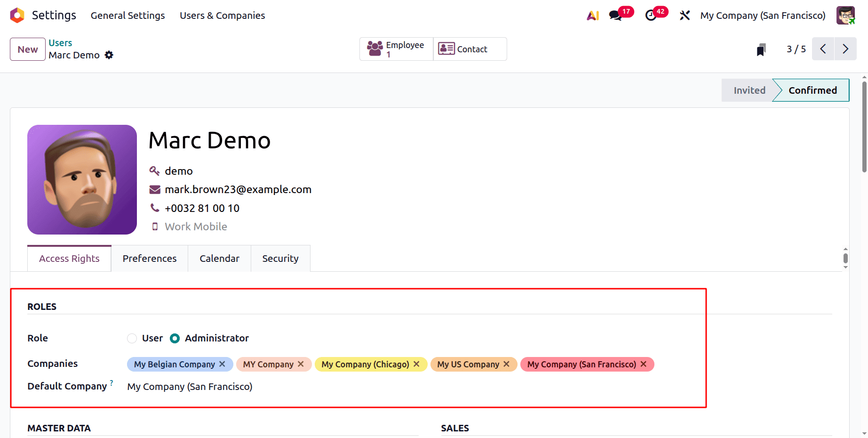Open the Employee smart button

pyautogui.click(x=396, y=49)
